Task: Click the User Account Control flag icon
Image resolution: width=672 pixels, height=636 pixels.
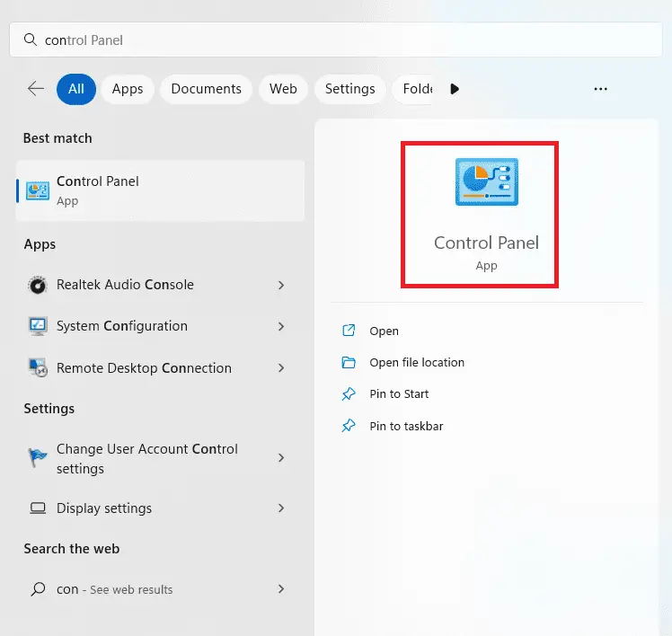Action: (x=38, y=458)
